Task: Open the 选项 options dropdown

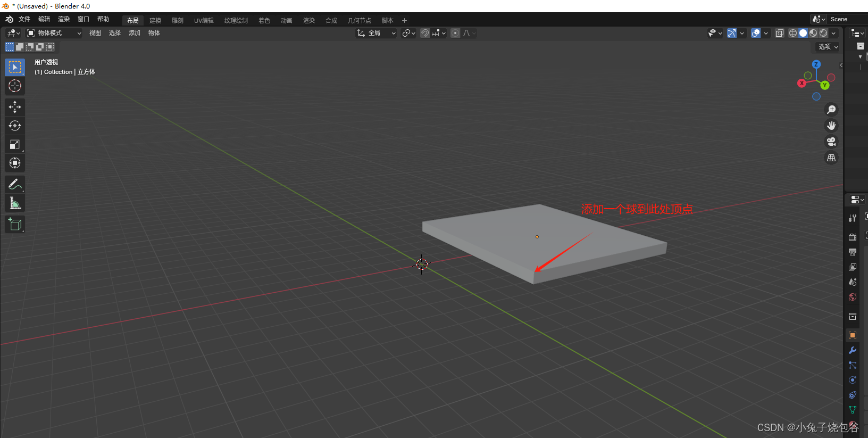Action: tap(828, 47)
